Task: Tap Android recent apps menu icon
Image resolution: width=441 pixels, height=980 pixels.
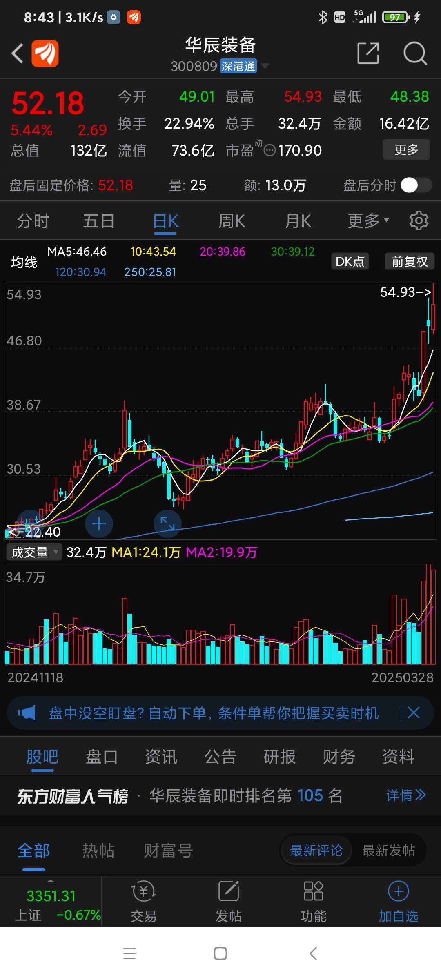Action: 129,953
